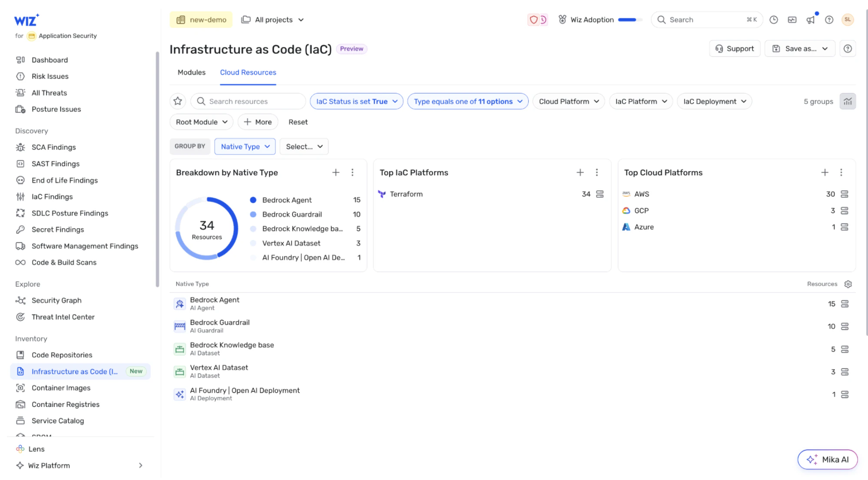Viewport: 868px width, 480px height.
Task: Open Top IaC Platforms options menu
Action: point(597,173)
